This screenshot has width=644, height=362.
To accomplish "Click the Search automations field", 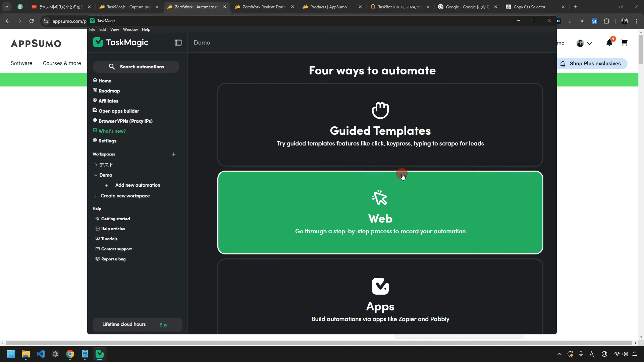I will tap(136, 67).
